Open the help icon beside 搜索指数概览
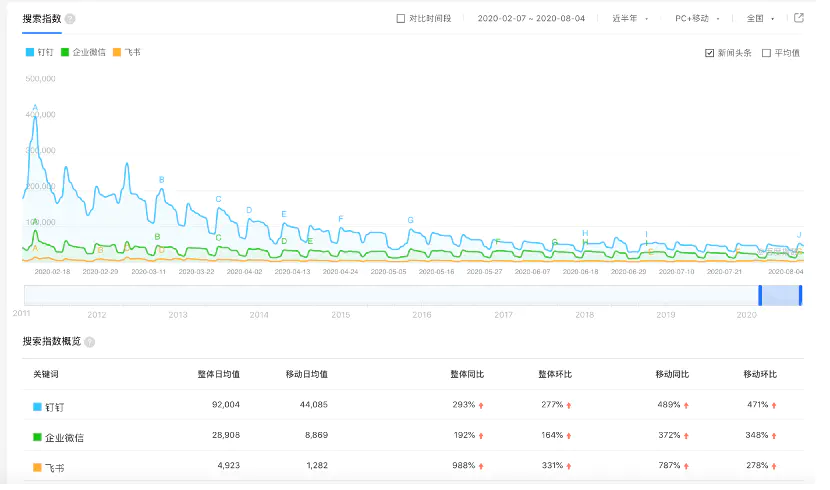The image size is (830, 490). [x=89, y=342]
